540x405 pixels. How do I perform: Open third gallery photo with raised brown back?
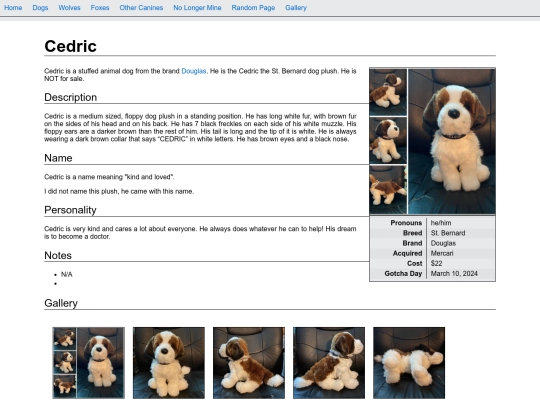coord(249,363)
